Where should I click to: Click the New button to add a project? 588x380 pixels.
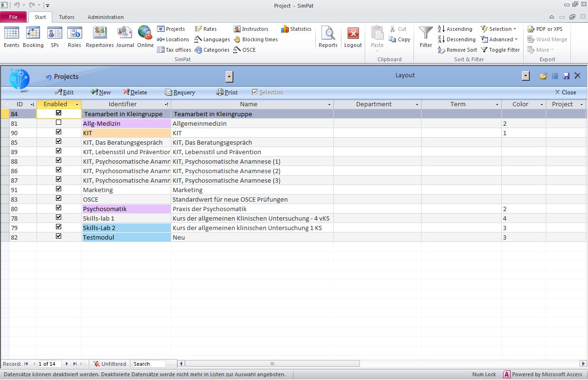(101, 92)
